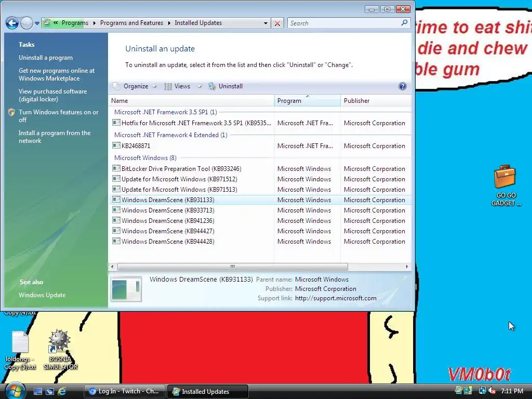The width and height of the screenshot is (532, 399).
Task: Launch Internet Explorer from quick launch
Action: click(x=61, y=391)
